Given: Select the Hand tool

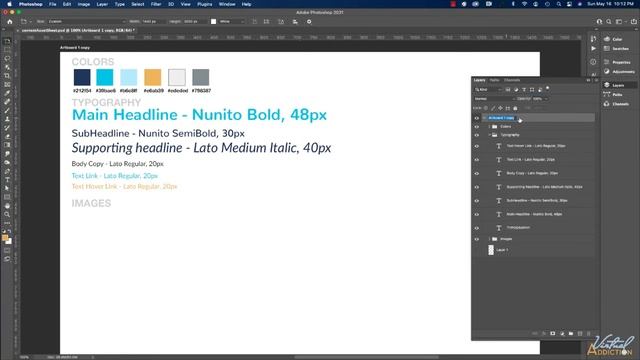Looking at the screenshot, I should coord(7,206).
